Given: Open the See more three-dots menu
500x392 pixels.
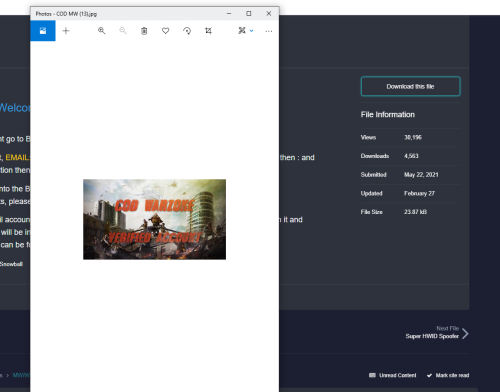Looking at the screenshot, I should [269, 31].
